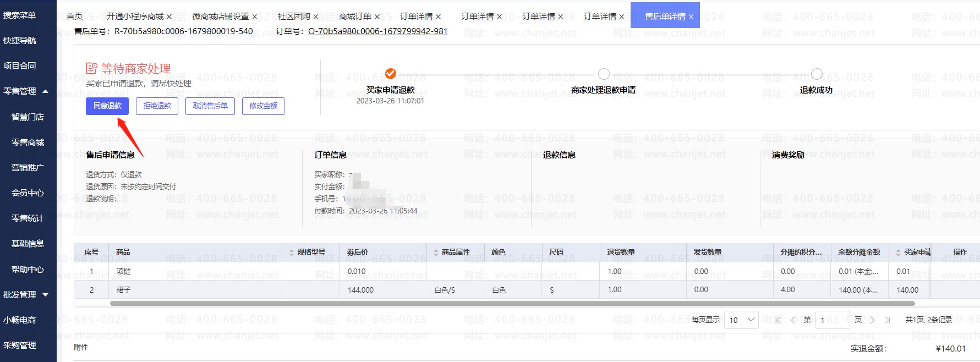Switch to the 开通小程序商城 tab

(x=135, y=17)
